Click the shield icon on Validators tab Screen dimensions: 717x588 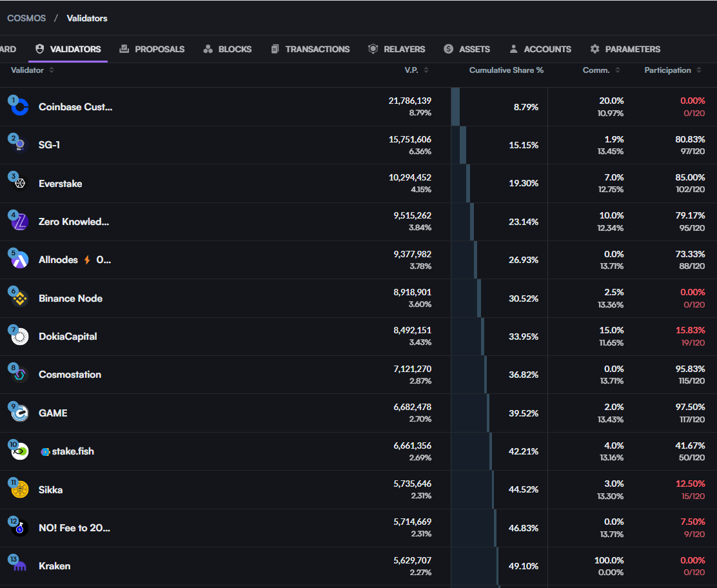[x=40, y=49]
